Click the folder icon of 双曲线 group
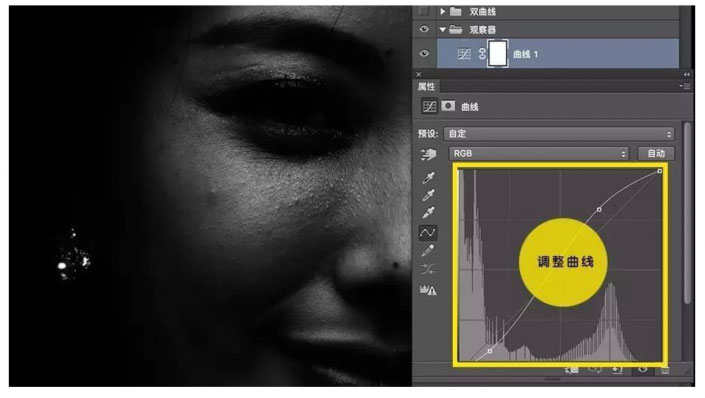705x398 pixels. (456, 11)
